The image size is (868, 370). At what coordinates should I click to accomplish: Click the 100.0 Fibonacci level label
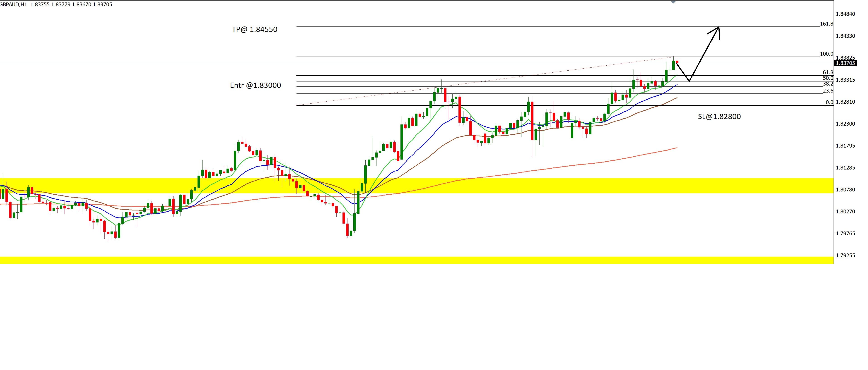827,54
